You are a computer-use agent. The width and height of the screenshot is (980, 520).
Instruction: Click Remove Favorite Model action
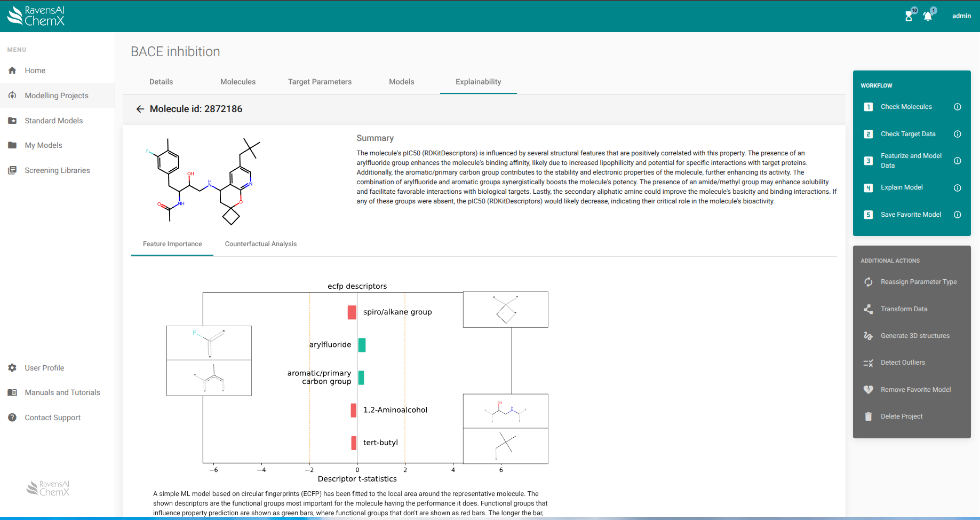[x=915, y=390]
